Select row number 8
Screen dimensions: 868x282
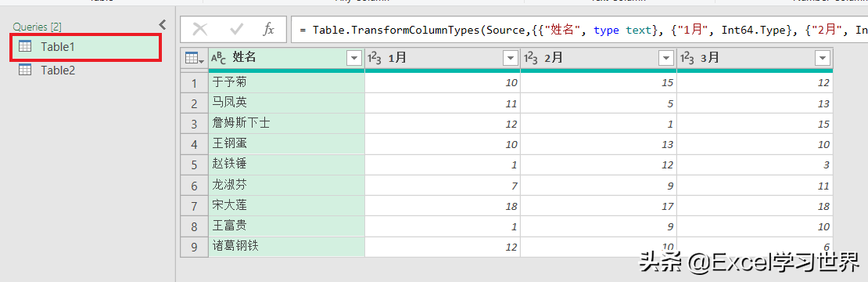pyautogui.click(x=194, y=226)
